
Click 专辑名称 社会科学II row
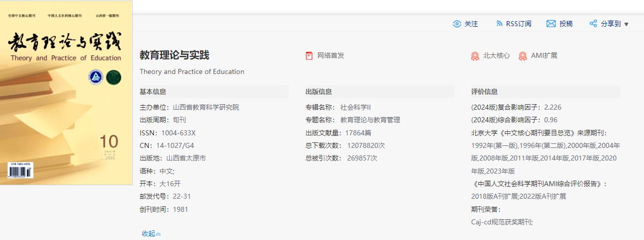coord(338,107)
